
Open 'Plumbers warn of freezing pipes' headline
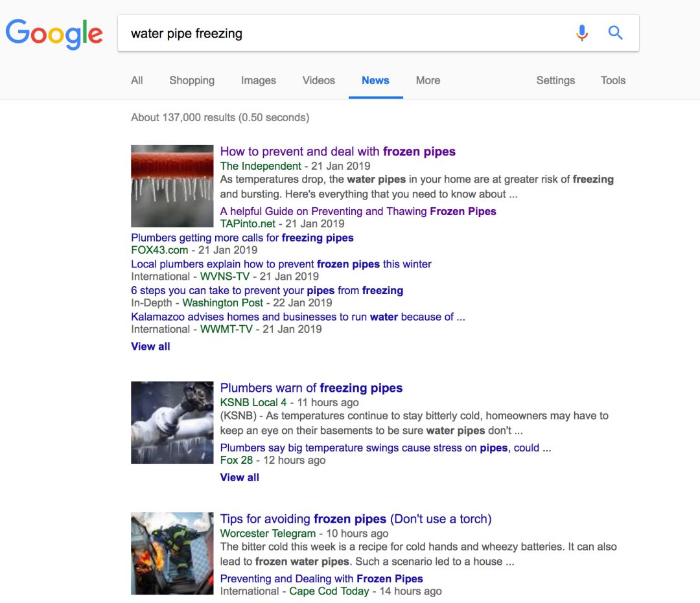coord(311,388)
